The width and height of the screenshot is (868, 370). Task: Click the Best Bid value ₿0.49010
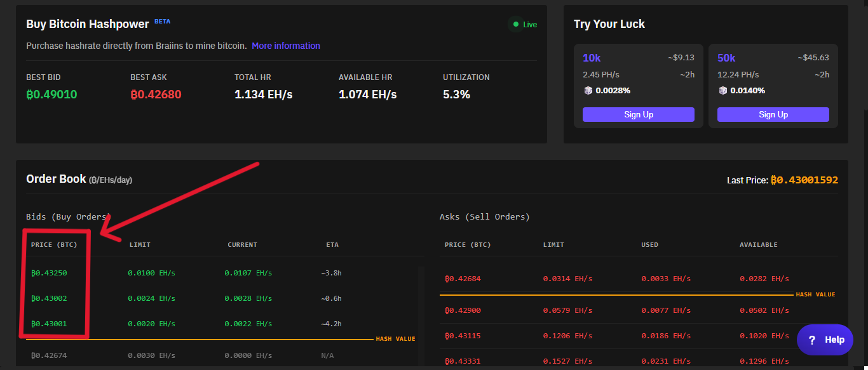tap(51, 95)
